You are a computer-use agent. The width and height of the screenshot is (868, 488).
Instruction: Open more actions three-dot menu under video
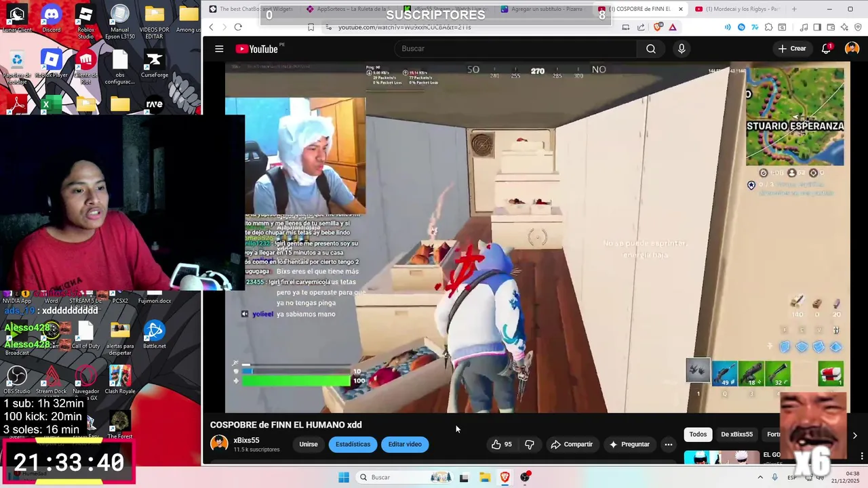coord(669,445)
